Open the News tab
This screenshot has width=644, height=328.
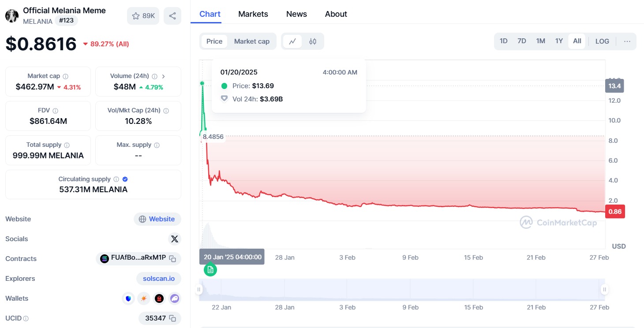point(296,14)
